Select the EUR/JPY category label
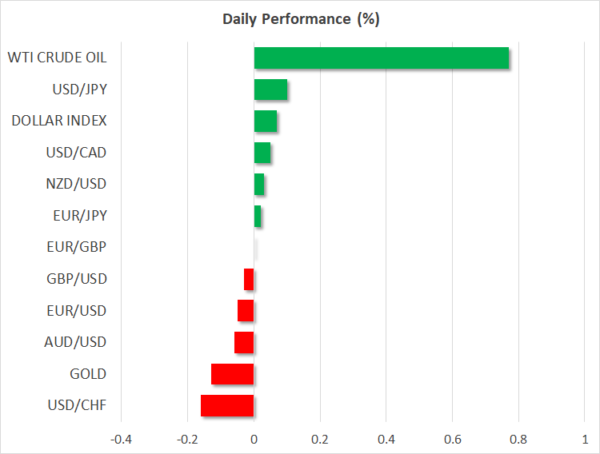600x454 pixels. (x=81, y=216)
